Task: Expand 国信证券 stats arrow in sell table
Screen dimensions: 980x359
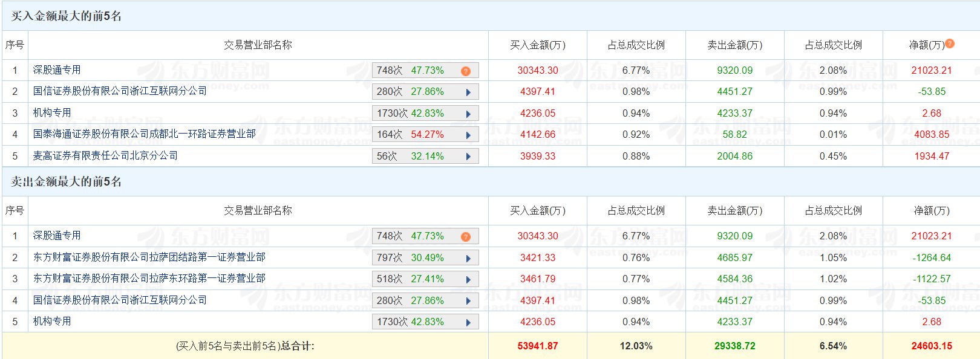Action: (x=468, y=302)
